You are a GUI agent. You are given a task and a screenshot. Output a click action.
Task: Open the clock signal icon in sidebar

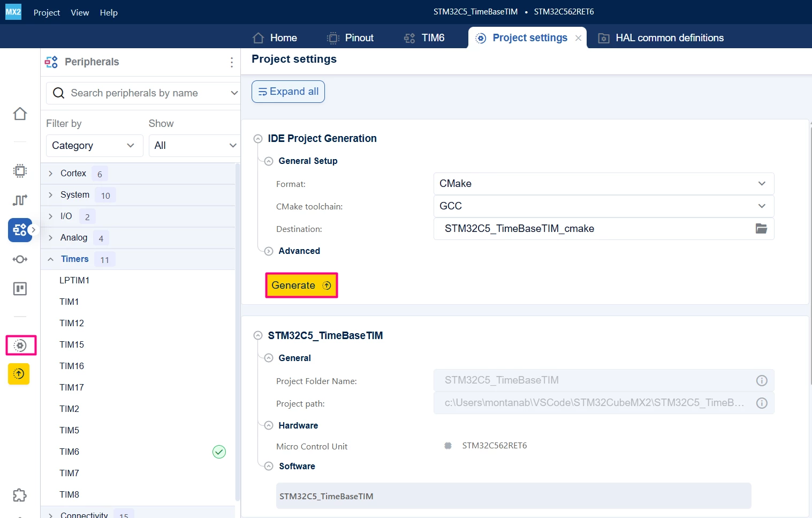20,200
